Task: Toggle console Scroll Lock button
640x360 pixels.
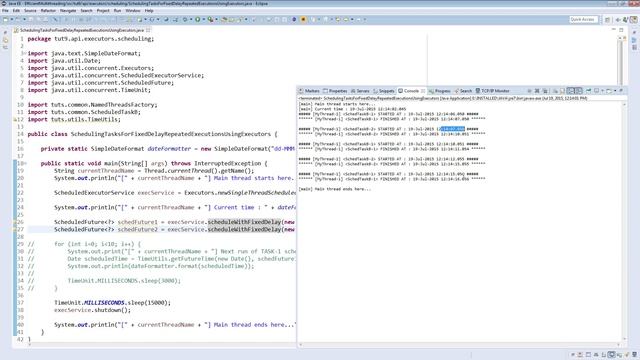Action: click(562, 91)
